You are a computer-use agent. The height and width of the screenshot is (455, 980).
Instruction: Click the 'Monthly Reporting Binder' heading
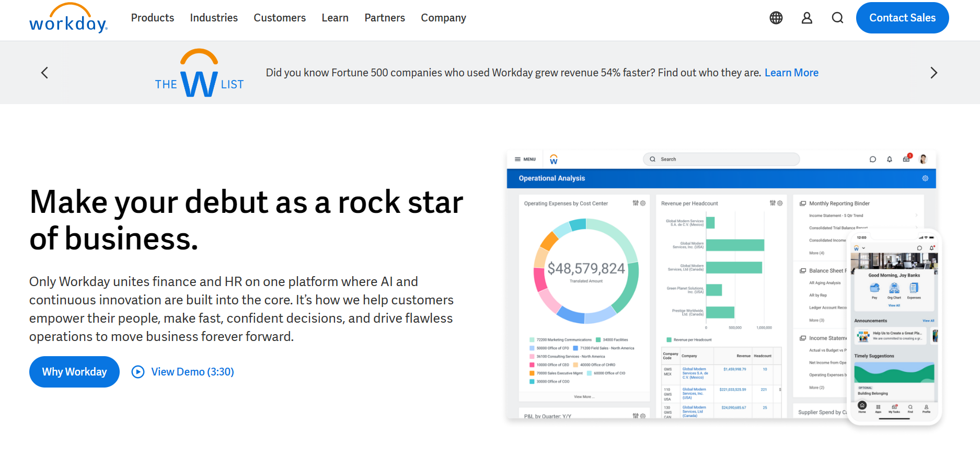(x=839, y=203)
